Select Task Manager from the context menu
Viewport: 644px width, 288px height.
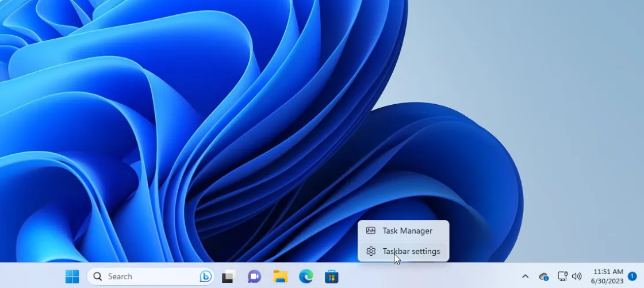[x=407, y=231]
